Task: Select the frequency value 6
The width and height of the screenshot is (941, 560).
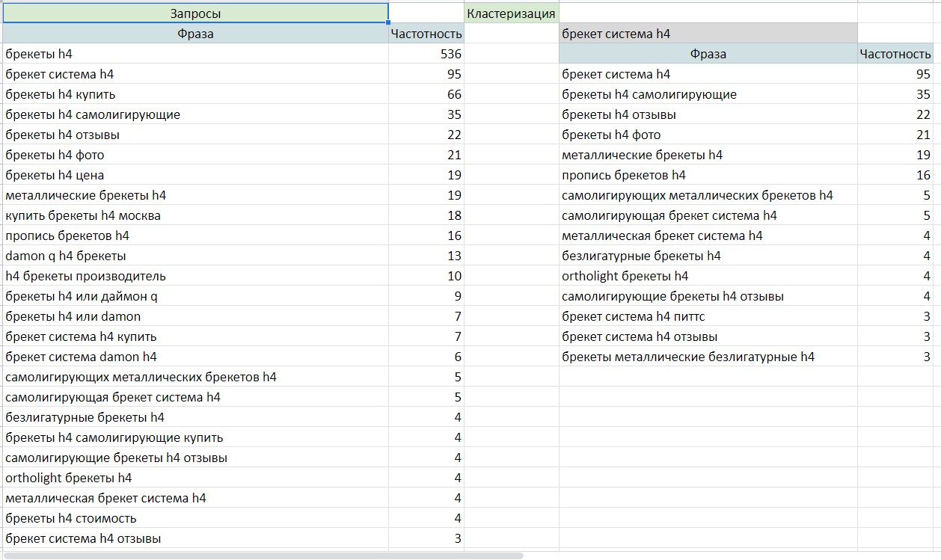Action: pyautogui.click(x=426, y=357)
